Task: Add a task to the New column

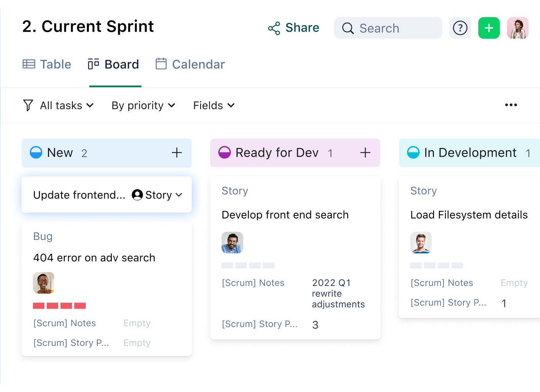Action: [177, 153]
